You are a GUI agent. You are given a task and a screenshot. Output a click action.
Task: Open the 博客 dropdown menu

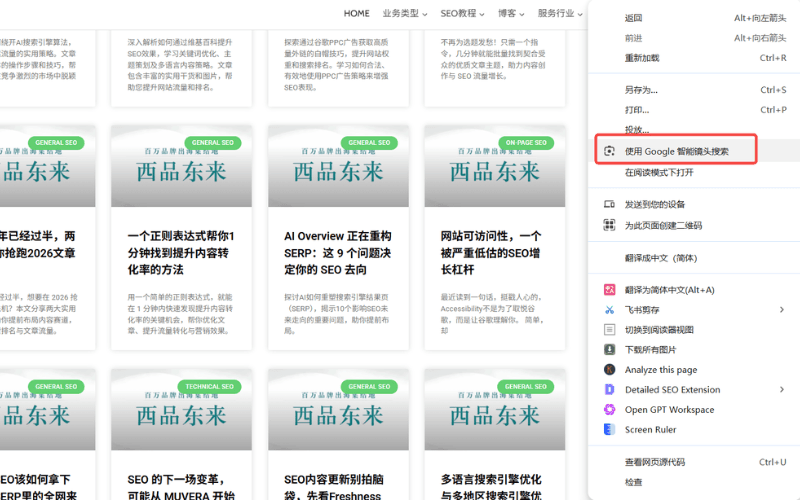tap(511, 13)
